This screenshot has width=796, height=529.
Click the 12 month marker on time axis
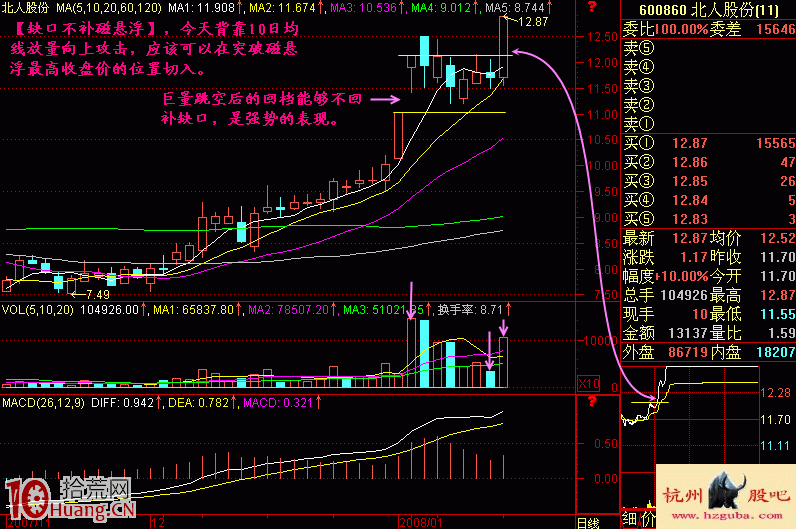point(157,522)
